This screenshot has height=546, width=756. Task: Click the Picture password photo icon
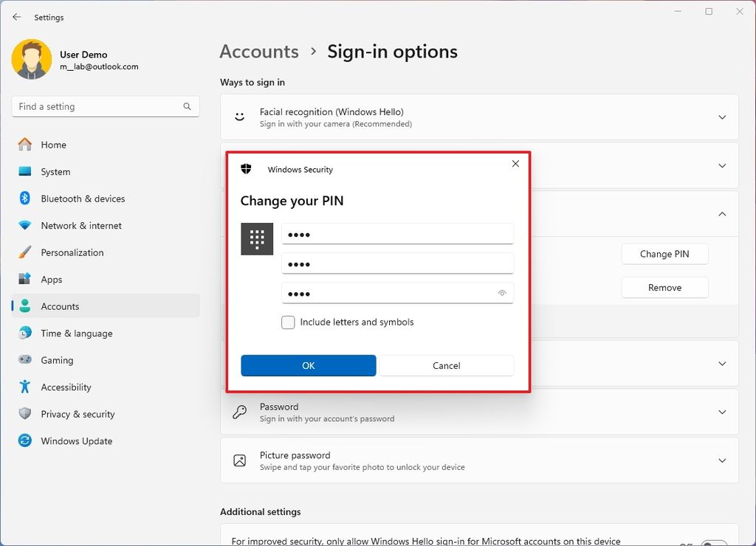pyautogui.click(x=238, y=460)
